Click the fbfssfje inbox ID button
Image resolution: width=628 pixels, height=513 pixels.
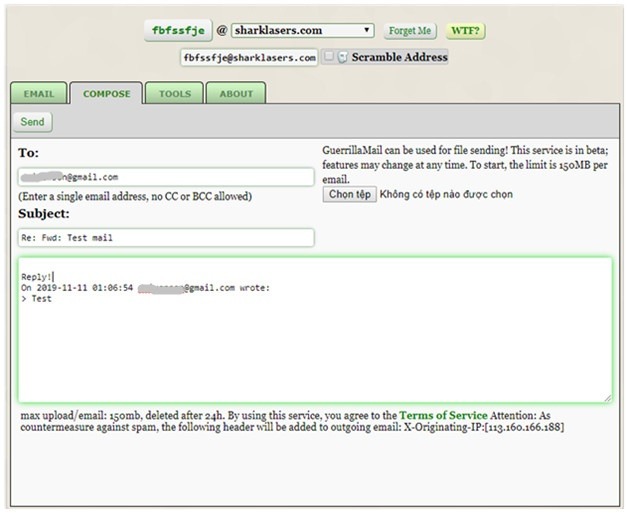point(178,30)
